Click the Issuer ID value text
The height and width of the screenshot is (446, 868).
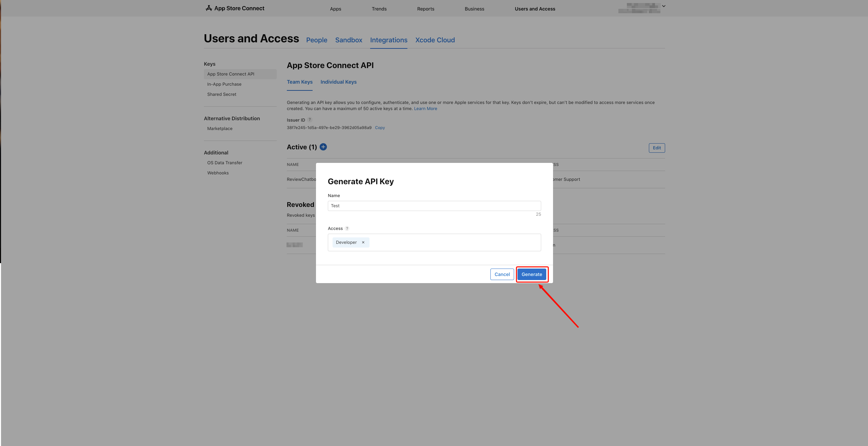(329, 128)
